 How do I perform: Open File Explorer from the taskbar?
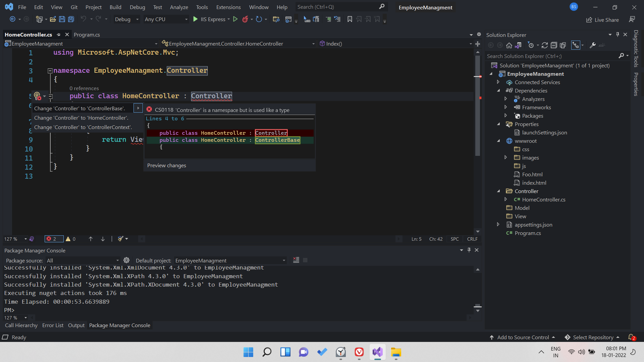tap(396, 352)
